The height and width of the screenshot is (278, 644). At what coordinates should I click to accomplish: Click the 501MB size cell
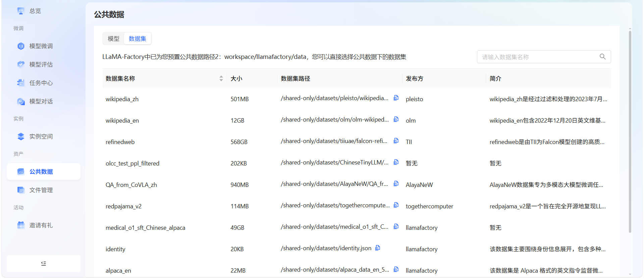[x=239, y=99]
